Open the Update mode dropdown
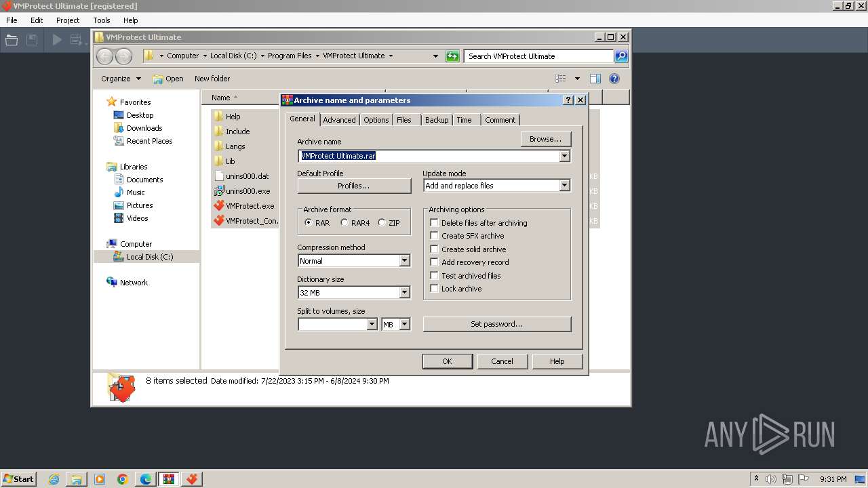Image resolution: width=868 pixels, height=488 pixels. 564,186
